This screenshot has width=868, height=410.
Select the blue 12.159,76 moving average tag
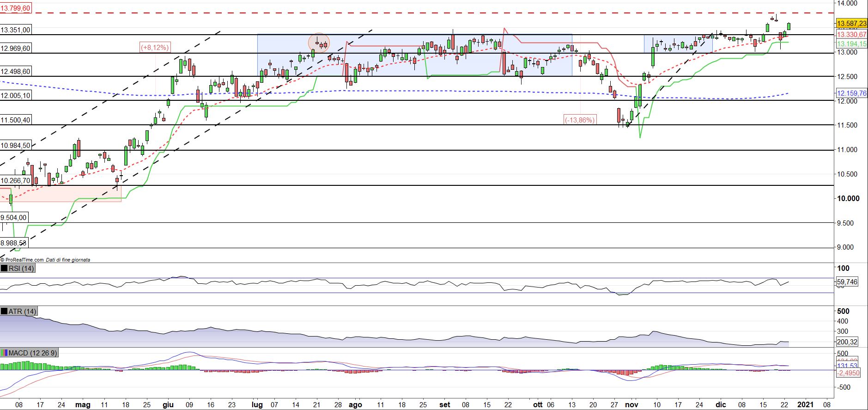(851, 93)
